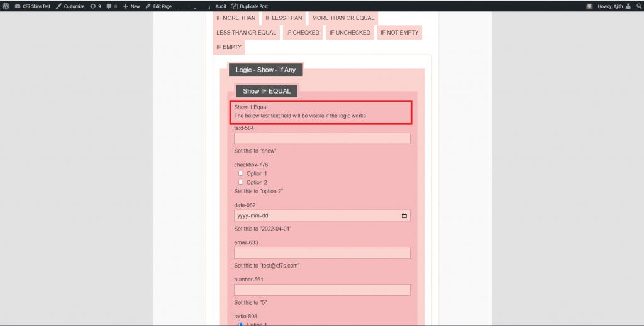Image resolution: width=644 pixels, height=326 pixels.
Task: Click the New content plus item
Action: (x=131, y=6)
